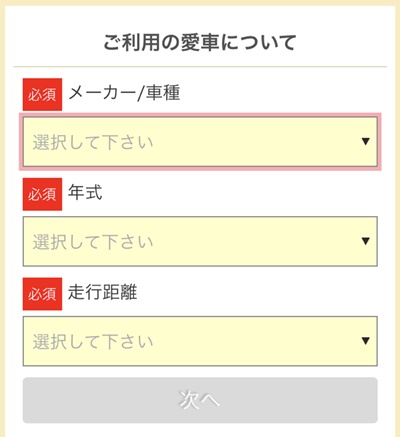Click the arrow icon in メーカー/車種 select
The image size is (400, 437).
point(365,142)
